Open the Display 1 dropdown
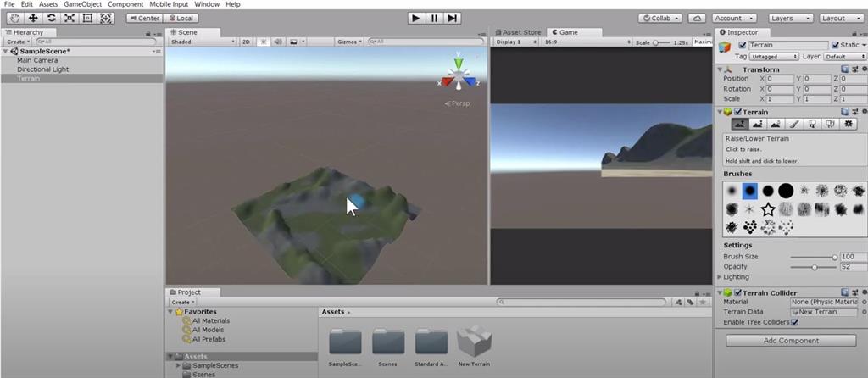This screenshot has height=378, width=868. coord(516,42)
